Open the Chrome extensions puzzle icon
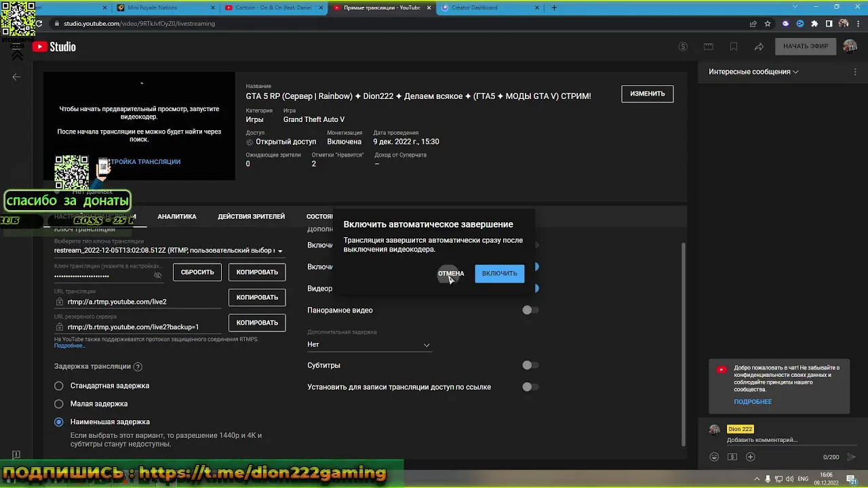 814,24
